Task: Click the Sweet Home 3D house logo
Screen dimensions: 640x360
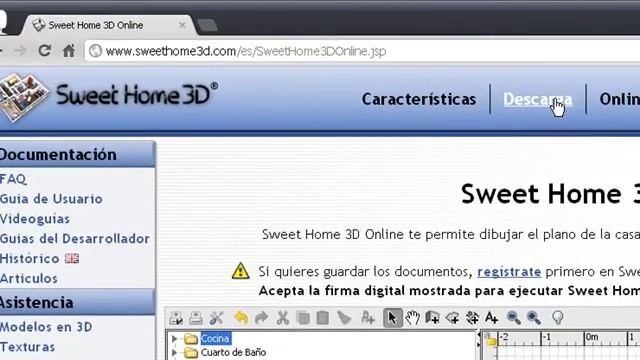Action: tap(23, 97)
